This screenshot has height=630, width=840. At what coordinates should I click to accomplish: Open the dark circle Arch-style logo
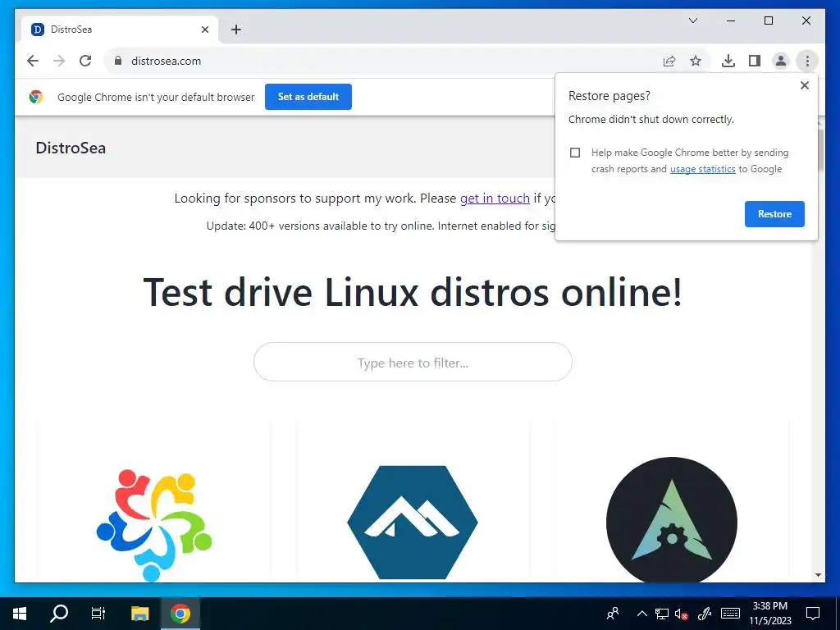[671, 521]
